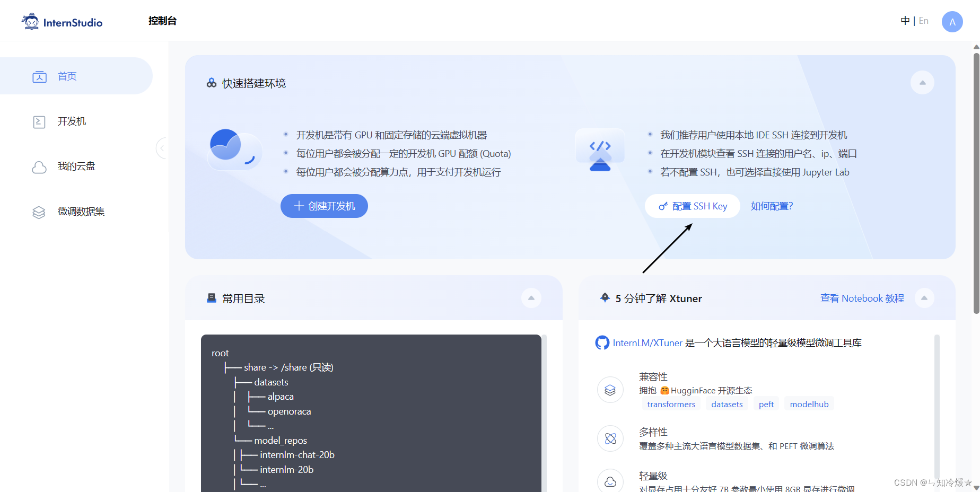The height and width of the screenshot is (492, 980).
Task: Click the 微调数据集 layers icon
Action: tap(39, 213)
